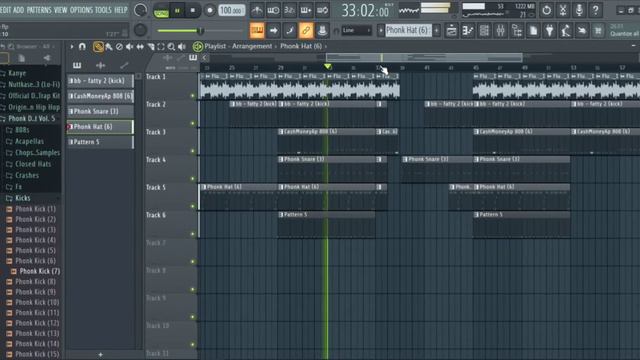Toggle the orange link multi-controller button
Viewport: 640px width, 360px height.
click(306, 30)
